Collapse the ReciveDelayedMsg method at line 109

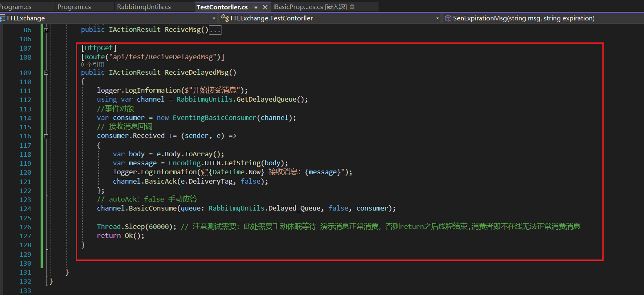click(x=46, y=73)
